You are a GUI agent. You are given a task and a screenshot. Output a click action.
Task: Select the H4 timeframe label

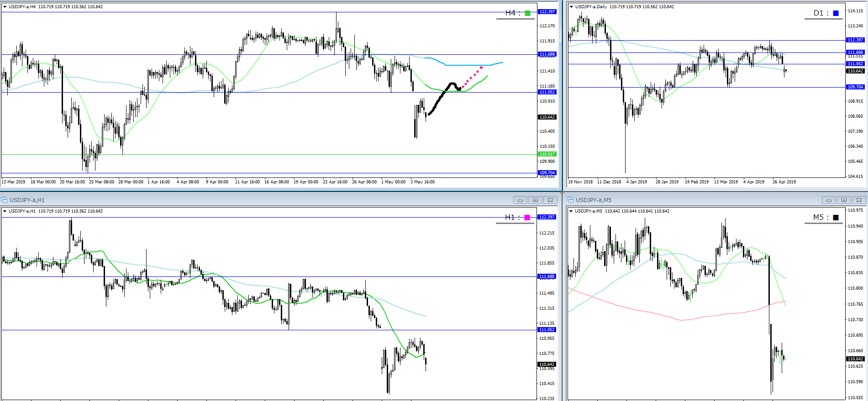[x=513, y=13]
